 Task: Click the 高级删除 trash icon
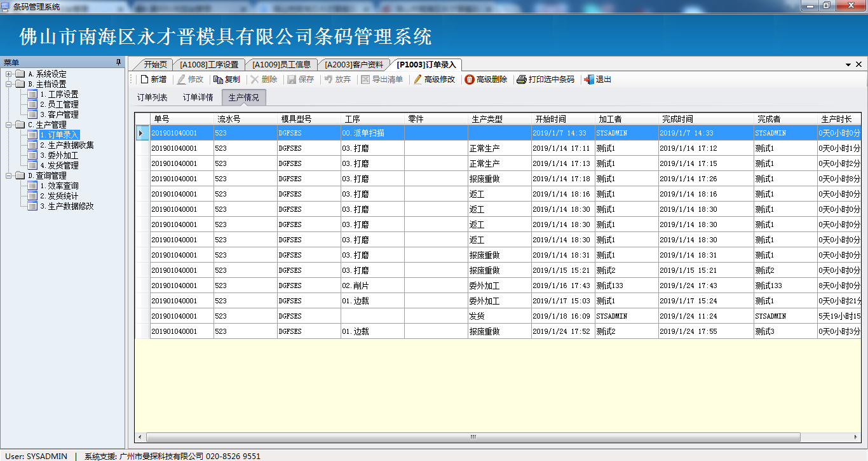[470, 79]
